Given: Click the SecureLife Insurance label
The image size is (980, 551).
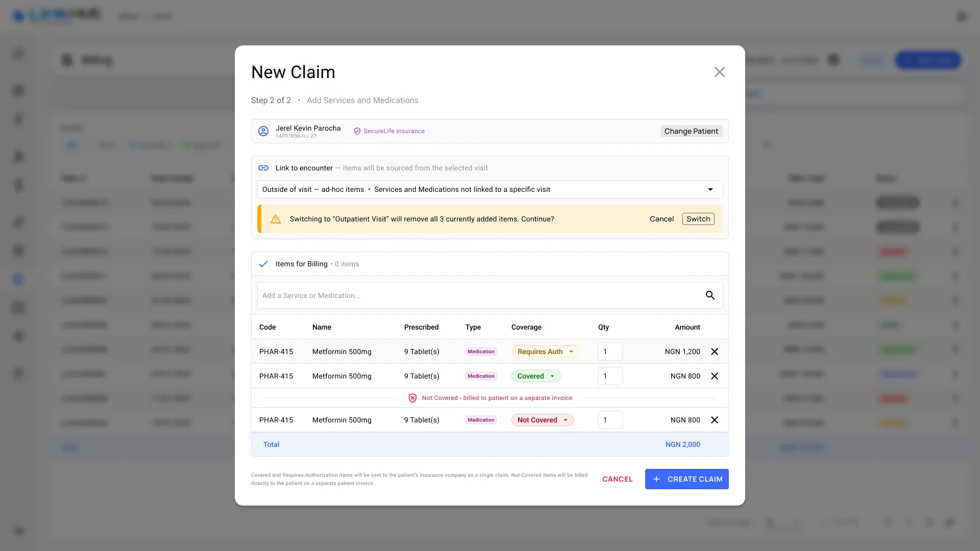Looking at the screenshot, I should click(x=394, y=131).
